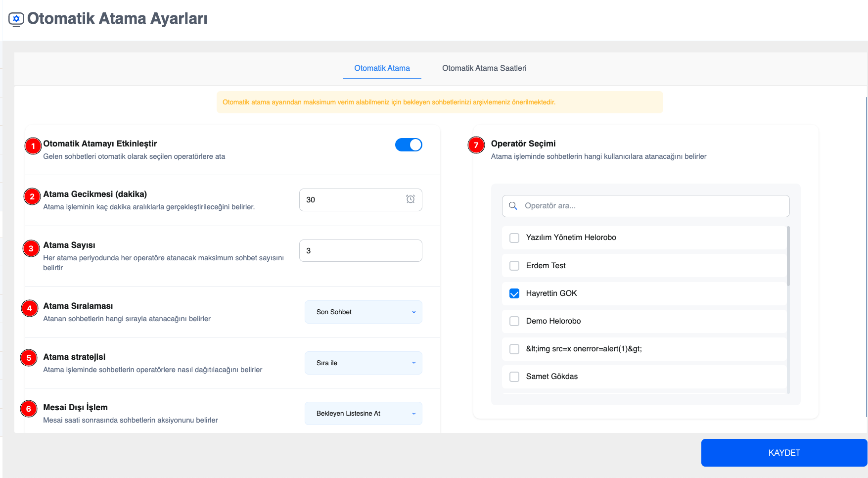The image size is (868, 478).
Task: Focus the Atama Sayısı number input
Action: click(x=360, y=251)
